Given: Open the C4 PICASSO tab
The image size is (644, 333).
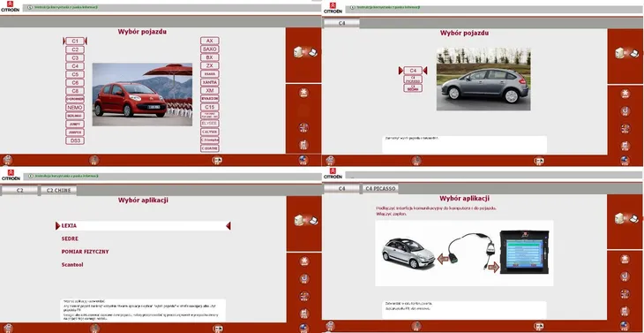Looking at the screenshot, I should point(380,189).
